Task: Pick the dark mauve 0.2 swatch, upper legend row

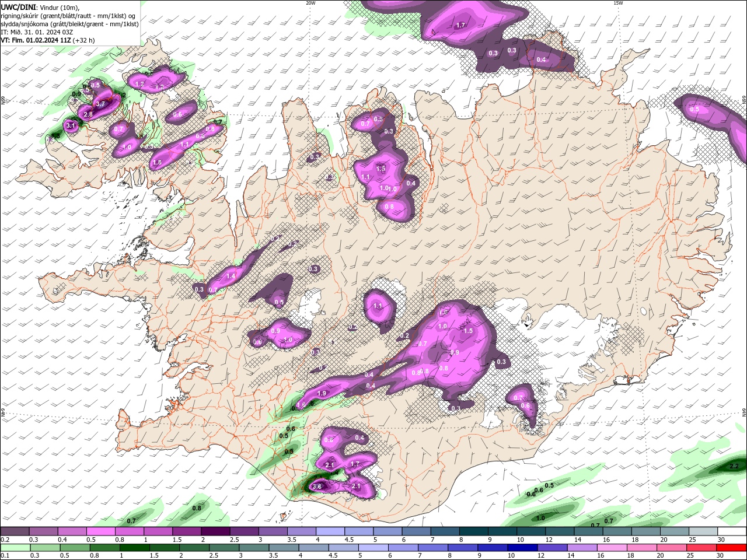Action: [15, 531]
